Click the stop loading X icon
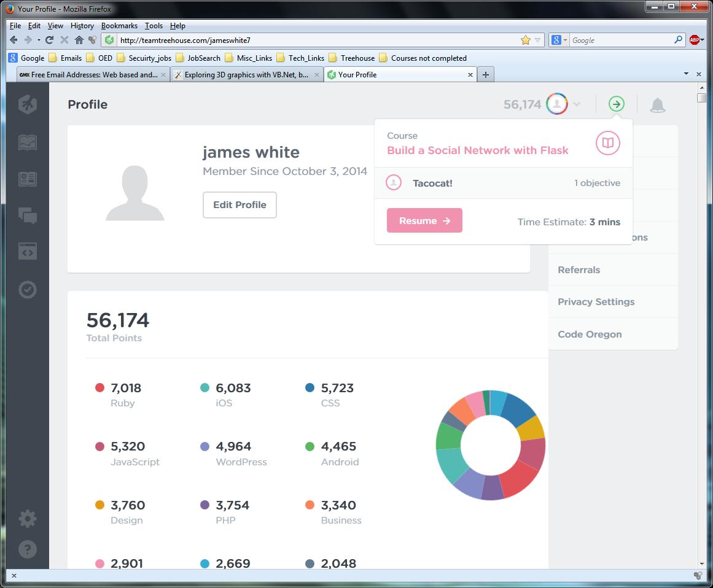Image resolution: width=713 pixels, height=588 pixels. coord(64,40)
